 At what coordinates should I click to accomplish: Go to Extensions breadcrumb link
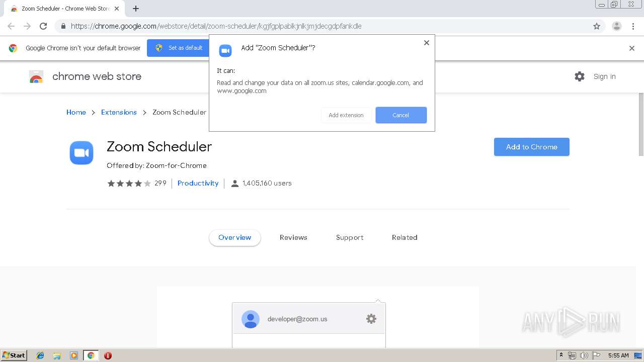[119, 112]
